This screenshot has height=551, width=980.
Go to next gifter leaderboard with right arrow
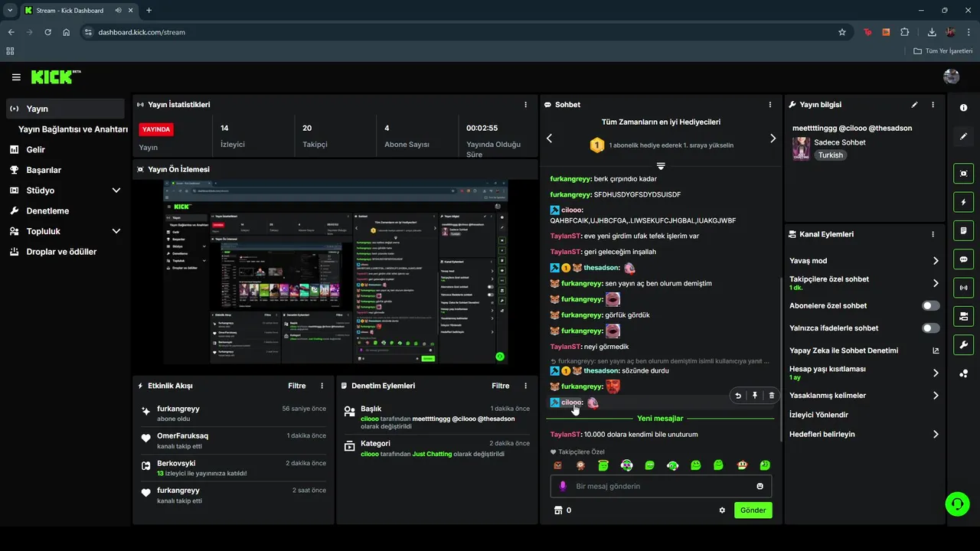pos(773,139)
